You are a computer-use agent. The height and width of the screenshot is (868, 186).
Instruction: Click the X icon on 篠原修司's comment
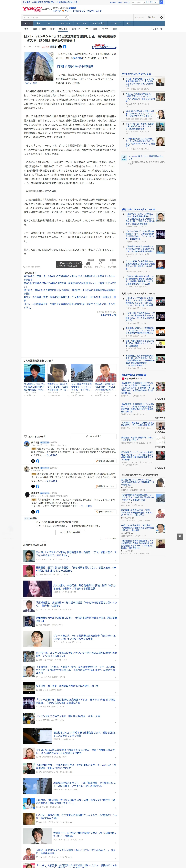(x=33, y=512)
